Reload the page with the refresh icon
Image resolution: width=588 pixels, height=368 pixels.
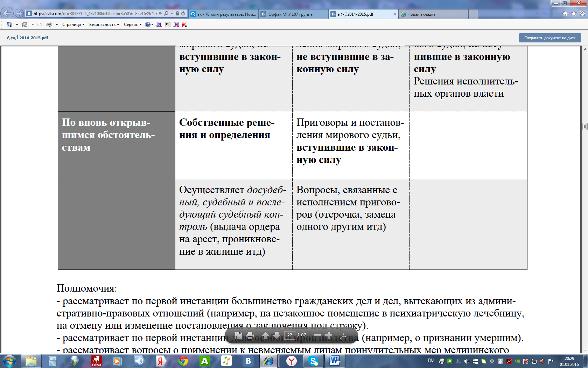(183, 14)
